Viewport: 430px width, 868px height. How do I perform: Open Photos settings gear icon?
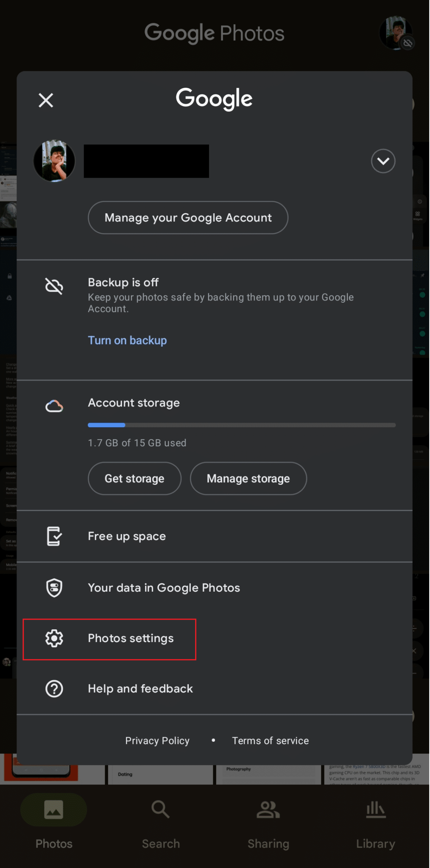tap(54, 638)
